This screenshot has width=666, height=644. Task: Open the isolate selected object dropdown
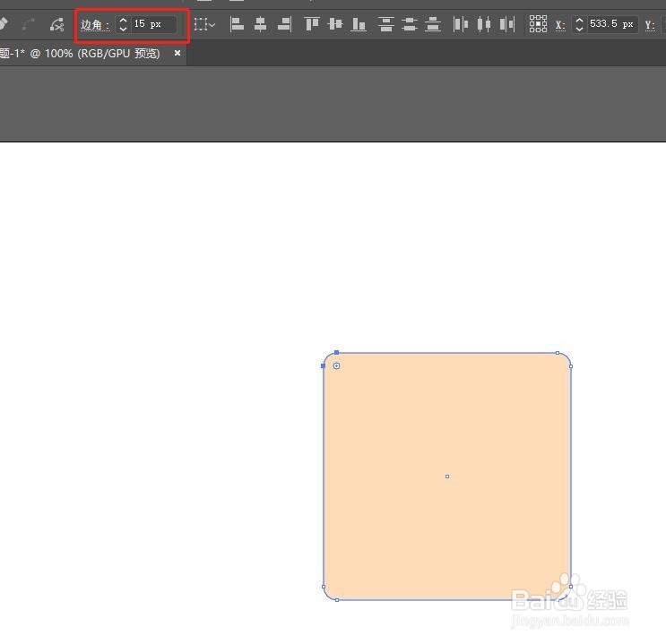click(x=204, y=24)
